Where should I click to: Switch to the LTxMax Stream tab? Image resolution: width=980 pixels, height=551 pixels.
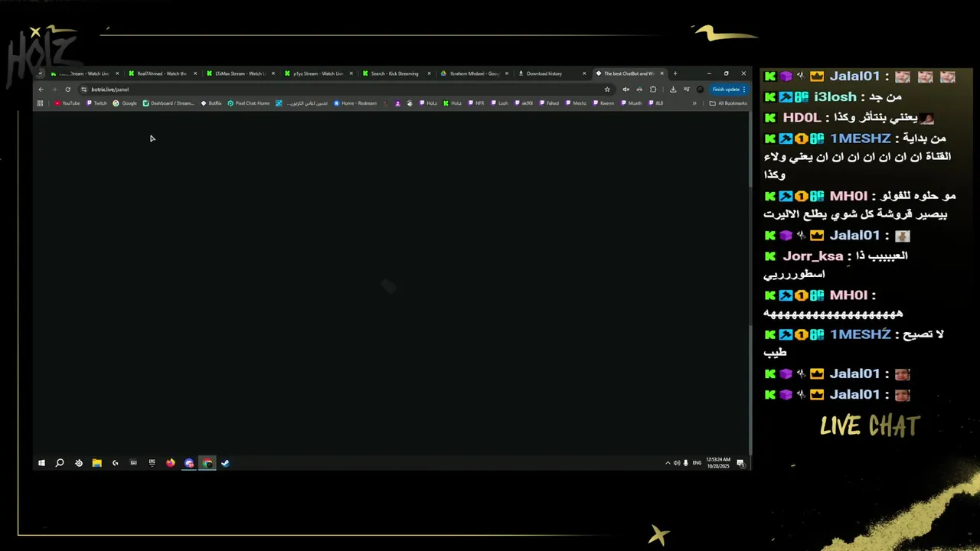pyautogui.click(x=240, y=73)
